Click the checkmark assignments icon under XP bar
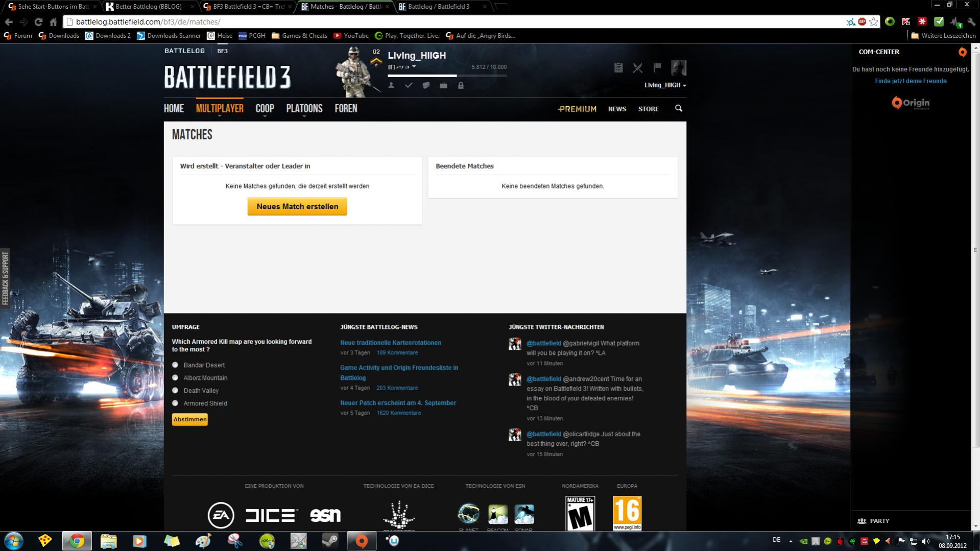 pos(409,85)
